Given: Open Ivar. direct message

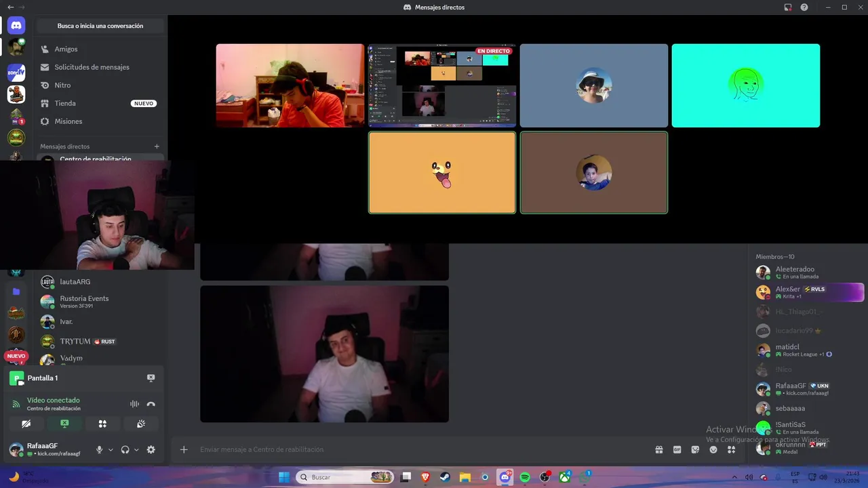Looking at the screenshot, I should coord(100,321).
